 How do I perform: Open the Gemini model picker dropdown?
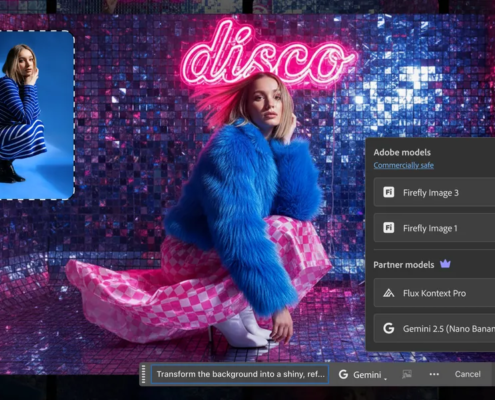pyautogui.click(x=363, y=375)
